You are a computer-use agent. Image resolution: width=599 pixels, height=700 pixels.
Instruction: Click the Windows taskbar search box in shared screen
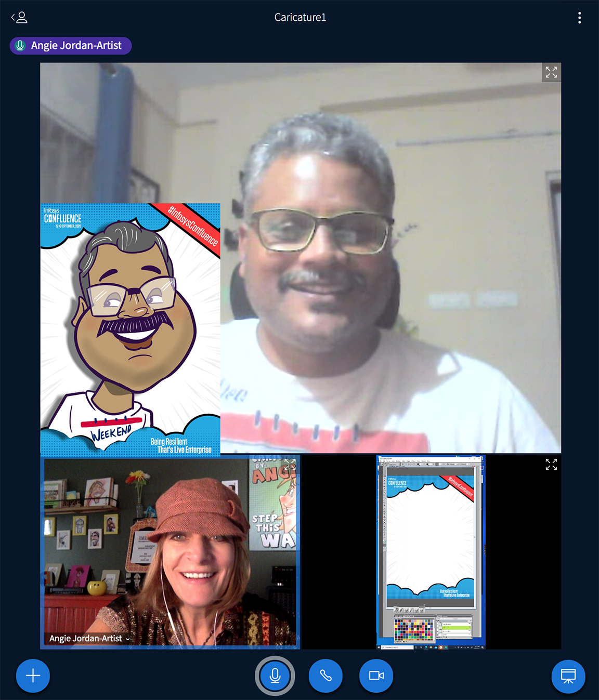397,647
